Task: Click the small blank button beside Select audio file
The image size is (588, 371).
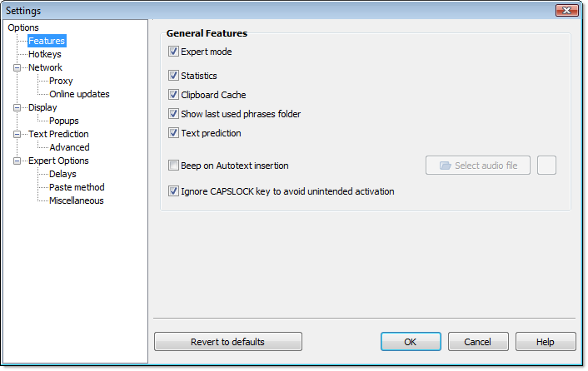Action: pyautogui.click(x=546, y=166)
